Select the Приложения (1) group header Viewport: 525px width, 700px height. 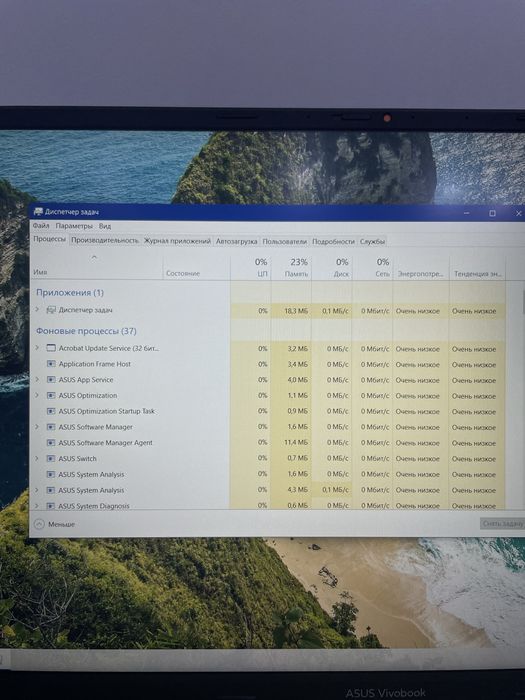click(x=70, y=293)
